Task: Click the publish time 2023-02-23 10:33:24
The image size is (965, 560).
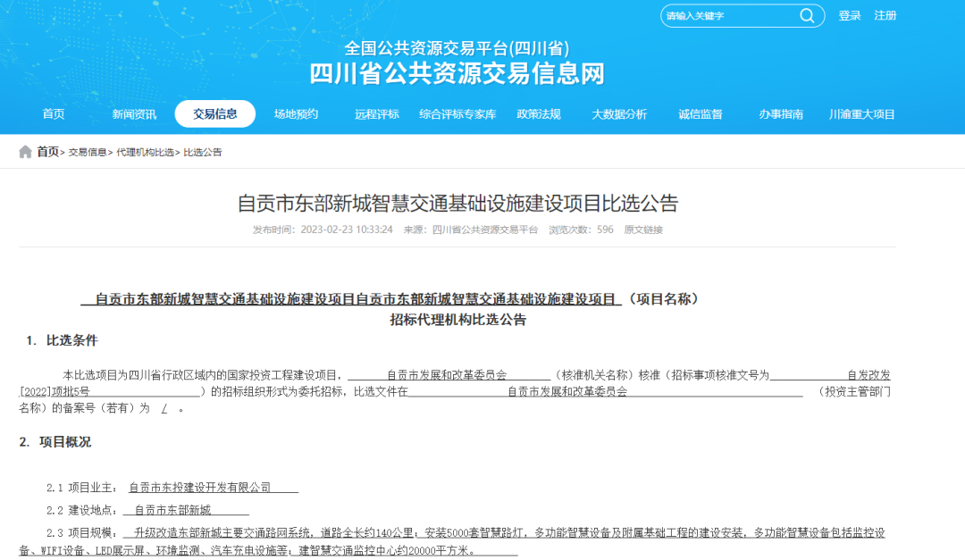Action: point(347,230)
